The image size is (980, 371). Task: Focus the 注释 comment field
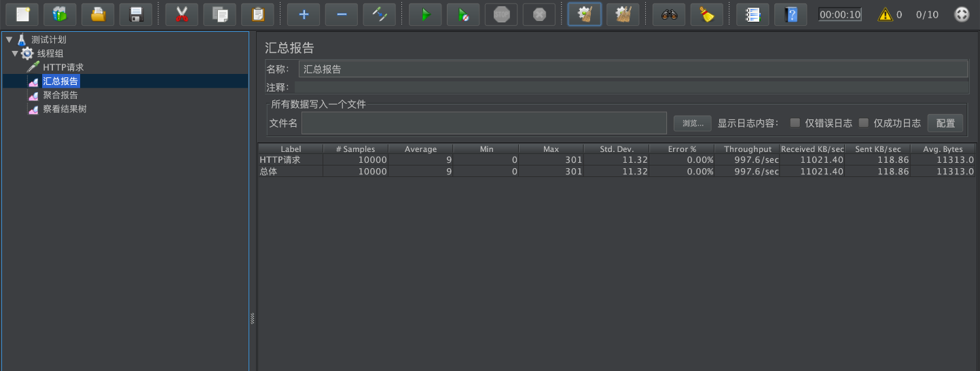631,87
